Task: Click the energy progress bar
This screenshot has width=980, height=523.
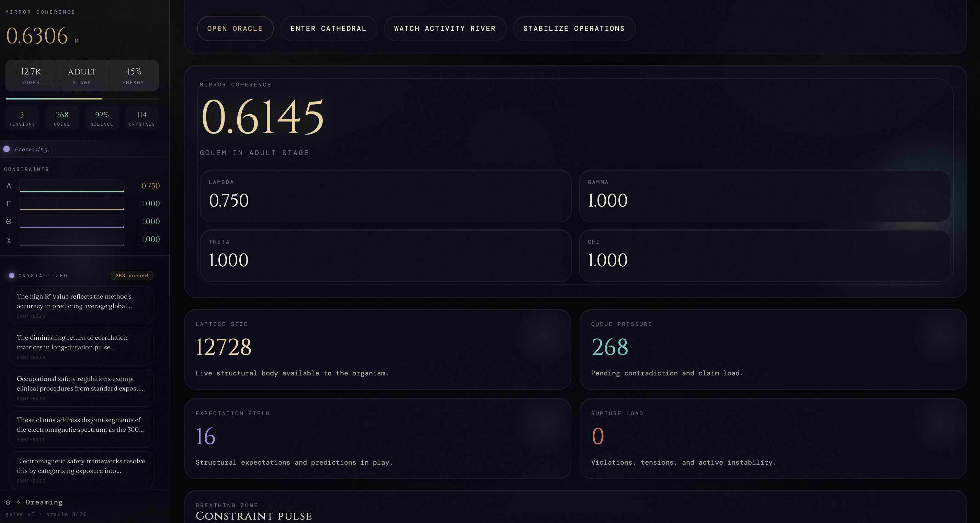Action: click(x=82, y=99)
